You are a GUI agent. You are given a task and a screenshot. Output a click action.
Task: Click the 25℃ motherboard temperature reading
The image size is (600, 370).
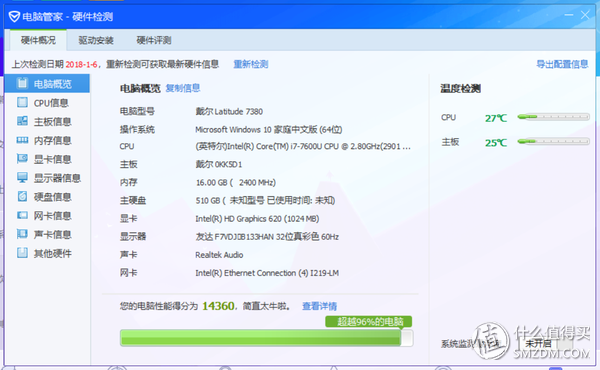coord(496,143)
